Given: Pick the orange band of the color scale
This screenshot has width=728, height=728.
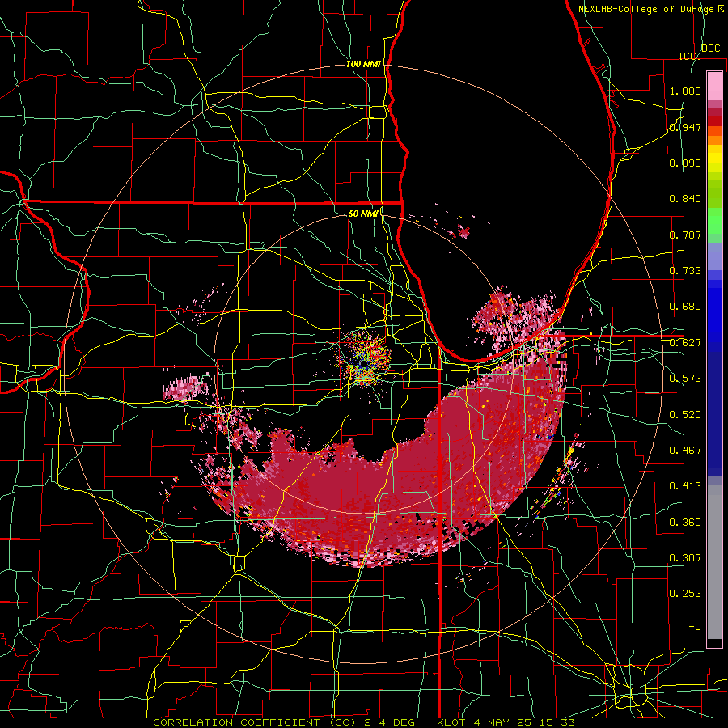Looking at the screenshot, I should tap(714, 140).
